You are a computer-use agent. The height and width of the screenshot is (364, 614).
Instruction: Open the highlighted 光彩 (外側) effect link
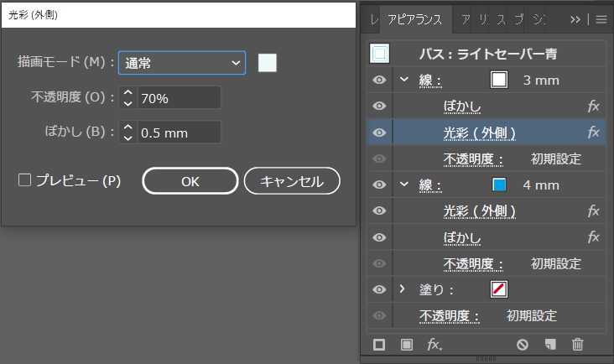tap(479, 133)
